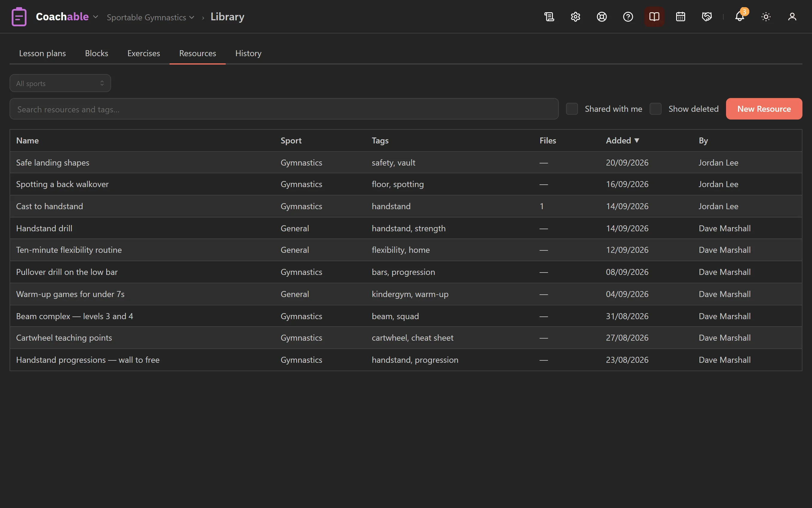Switch to the Lesson plans tab
The width and height of the screenshot is (812, 508).
tap(42, 53)
